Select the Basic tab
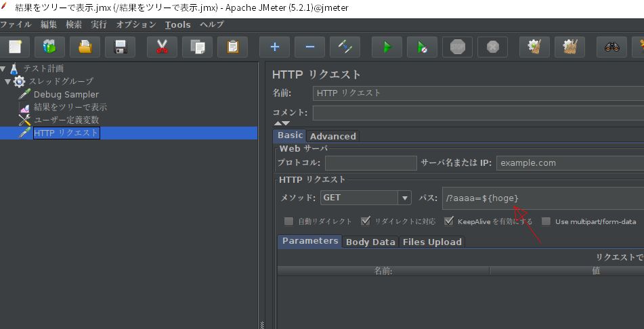 [290, 135]
